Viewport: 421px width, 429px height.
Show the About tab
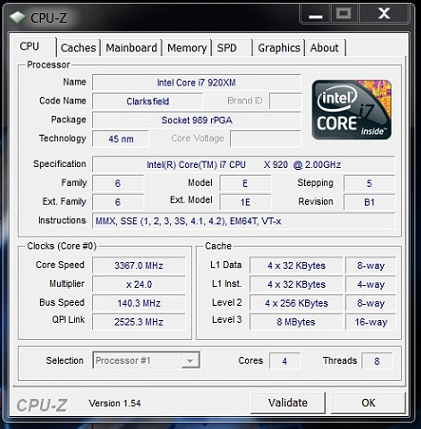click(x=325, y=48)
